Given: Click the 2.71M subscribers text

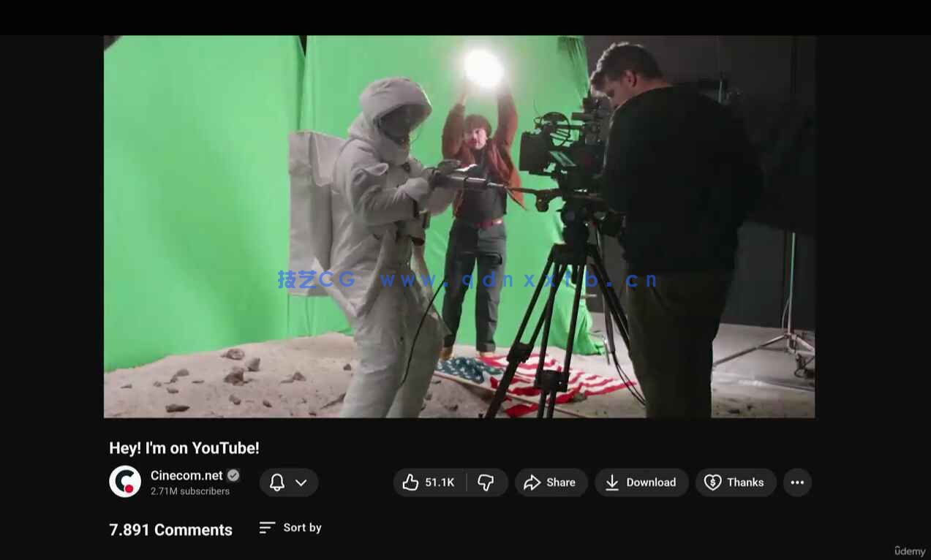Looking at the screenshot, I should [x=190, y=491].
